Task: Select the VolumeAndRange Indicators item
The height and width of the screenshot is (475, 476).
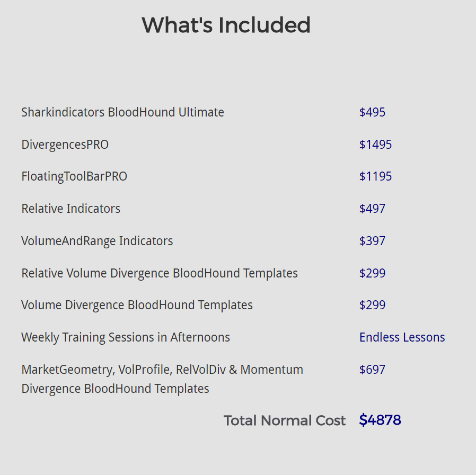Action: (97, 241)
